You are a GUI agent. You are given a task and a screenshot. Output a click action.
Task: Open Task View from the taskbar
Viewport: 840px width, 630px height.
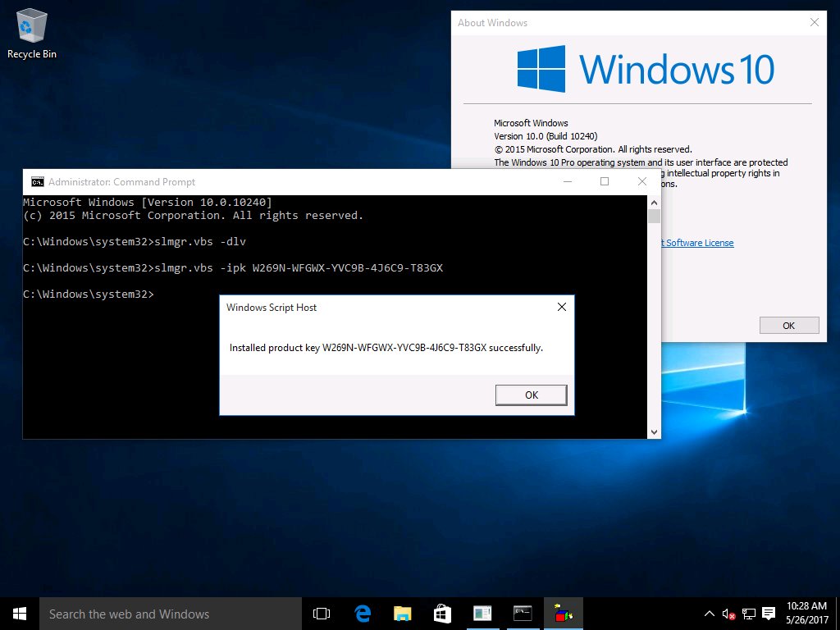pos(322,614)
